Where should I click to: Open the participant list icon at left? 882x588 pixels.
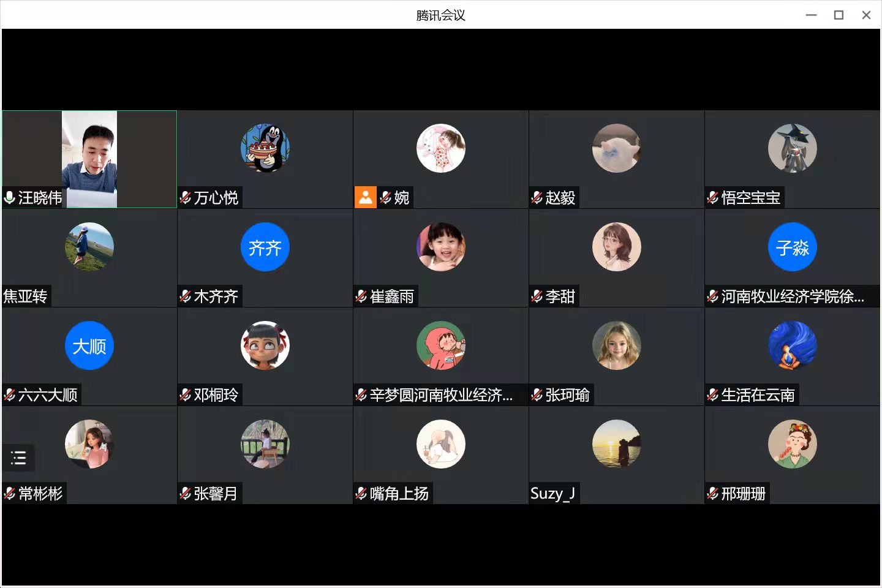pyautogui.click(x=18, y=458)
